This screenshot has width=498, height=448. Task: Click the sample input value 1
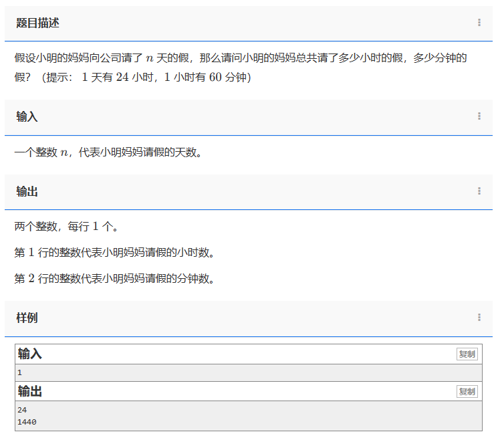(x=19, y=372)
